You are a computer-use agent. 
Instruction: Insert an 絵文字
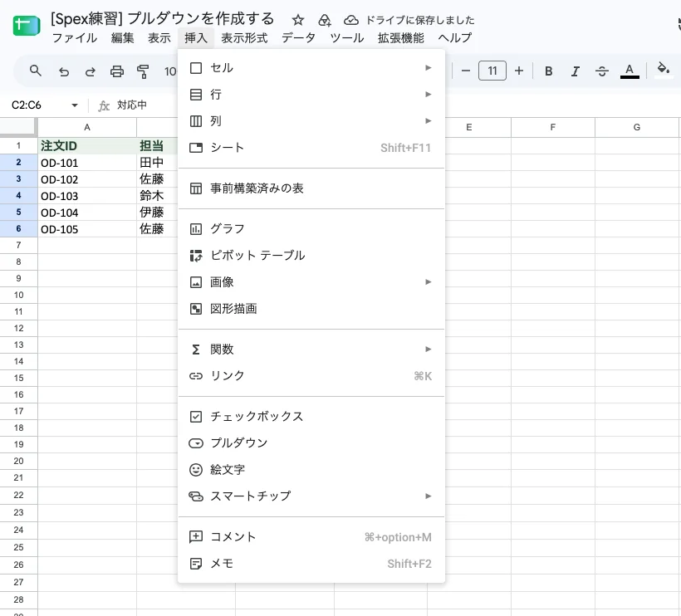[x=311, y=470]
